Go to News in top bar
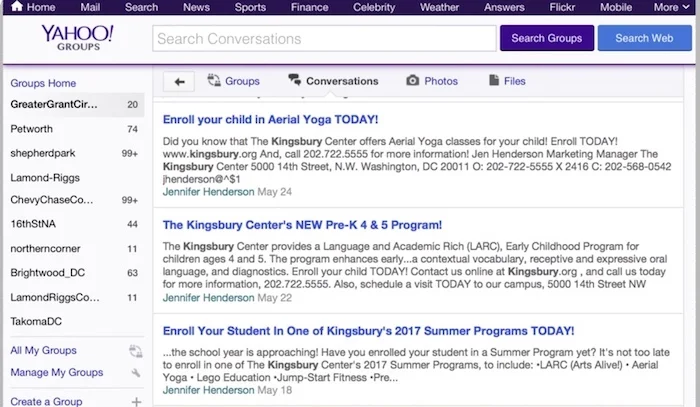700x407 pixels. (196, 7)
